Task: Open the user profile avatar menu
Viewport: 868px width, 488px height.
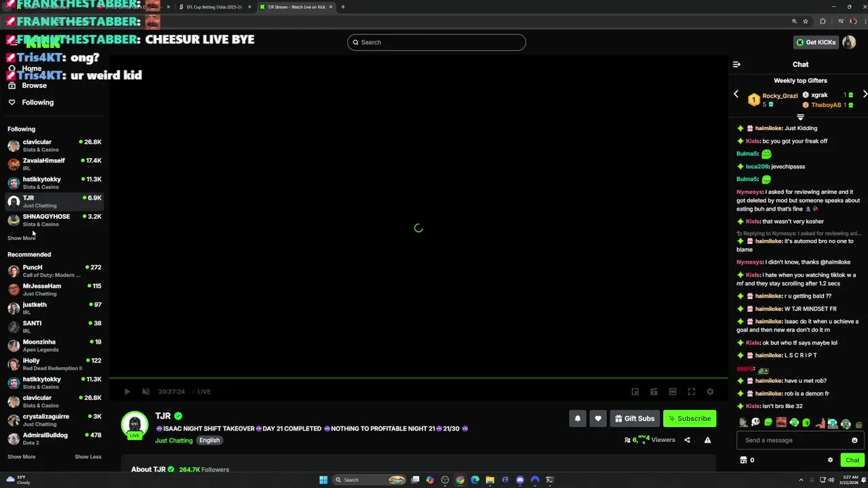Action: coord(849,42)
